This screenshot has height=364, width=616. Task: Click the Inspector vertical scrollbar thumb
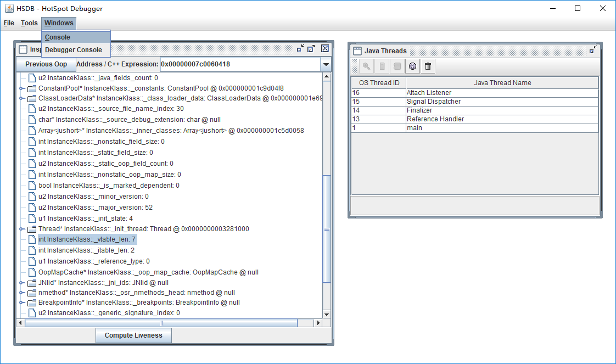tap(327, 229)
